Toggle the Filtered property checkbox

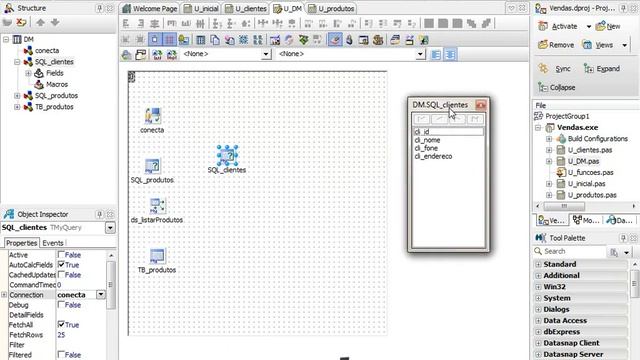(61, 354)
